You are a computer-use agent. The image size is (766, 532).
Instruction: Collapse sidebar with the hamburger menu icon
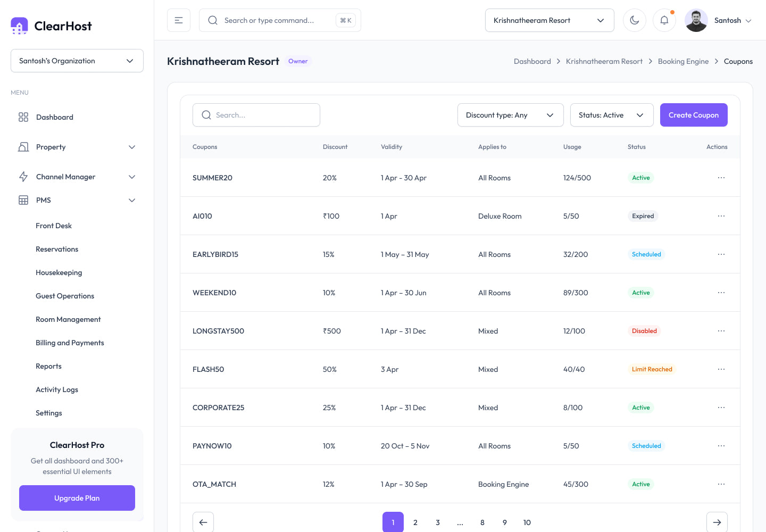point(179,20)
